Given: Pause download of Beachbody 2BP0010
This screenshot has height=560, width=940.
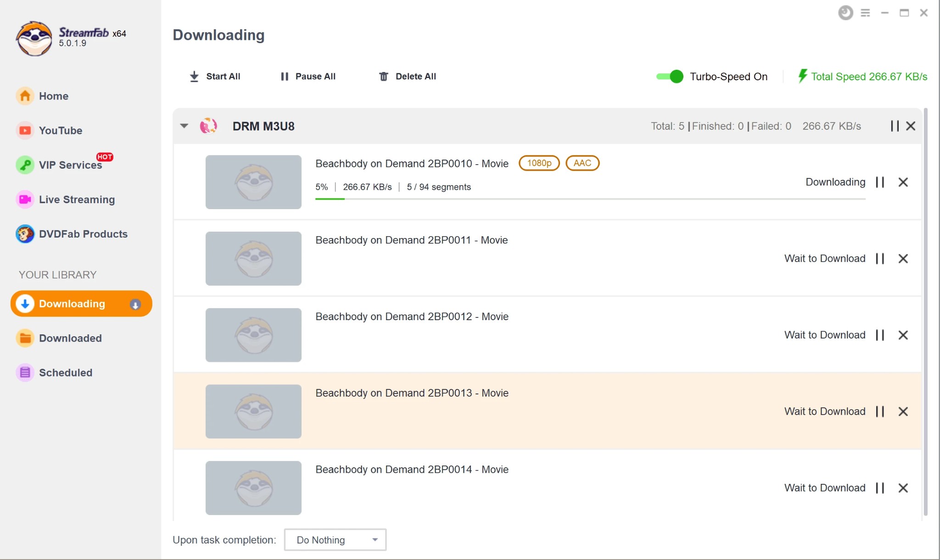Looking at the screenshot, I should pos(881,182).
